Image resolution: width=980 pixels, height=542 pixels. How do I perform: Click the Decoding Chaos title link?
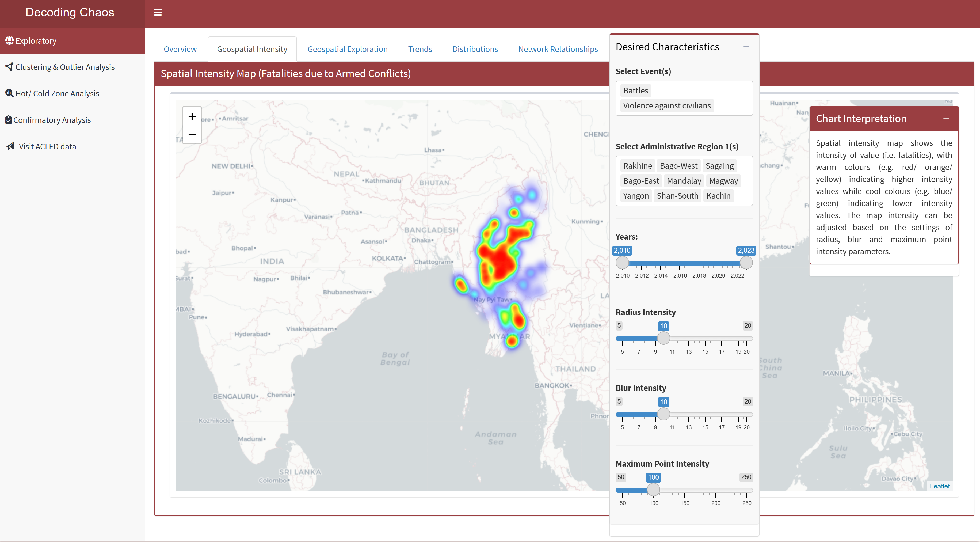tap(70, 12)
